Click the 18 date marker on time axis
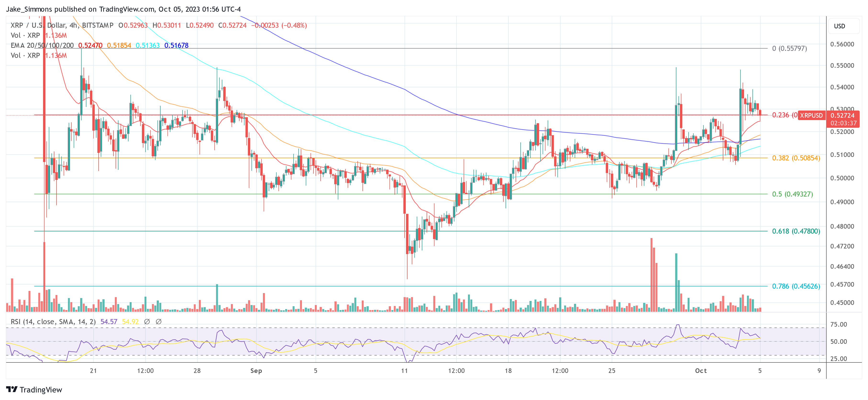This screenshot has height=400, width=868. [x=508, y=371]
